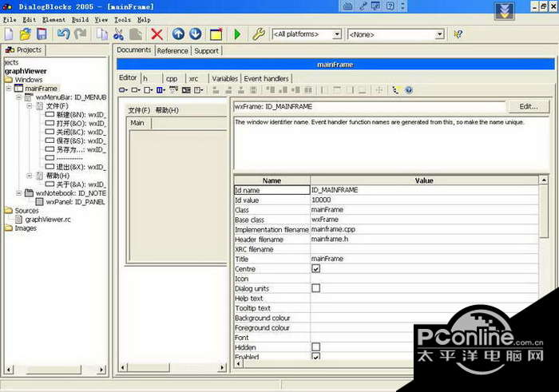Collapse the wxNotebook tree node

click(19, 192)
